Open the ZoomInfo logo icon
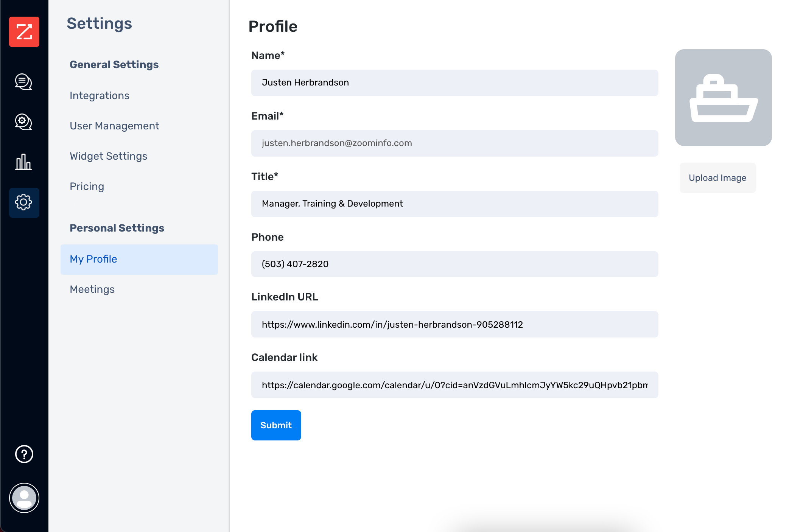This screenshot has width=803, height=532. (x=24, y=32)
